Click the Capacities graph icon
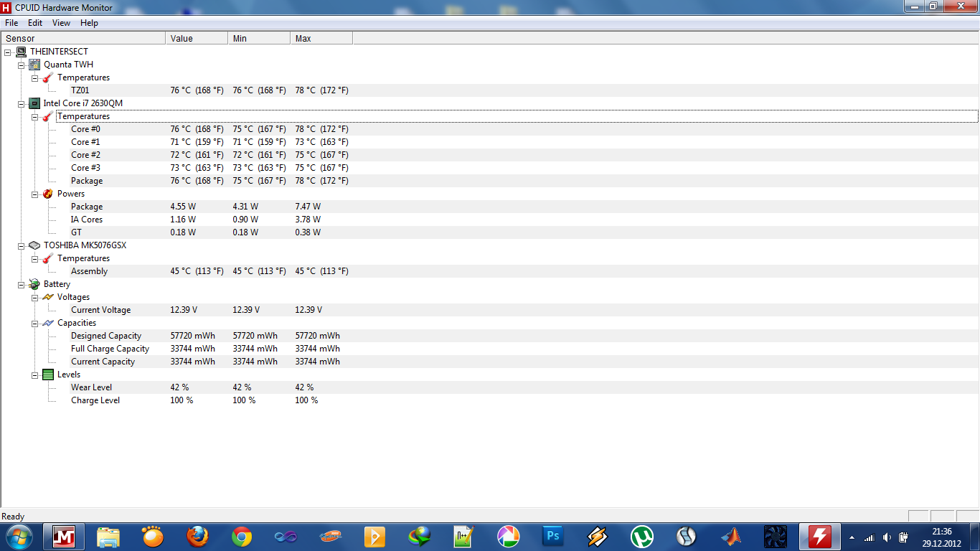The height and width of the screenshot is (551, 980). coord(47,323)
